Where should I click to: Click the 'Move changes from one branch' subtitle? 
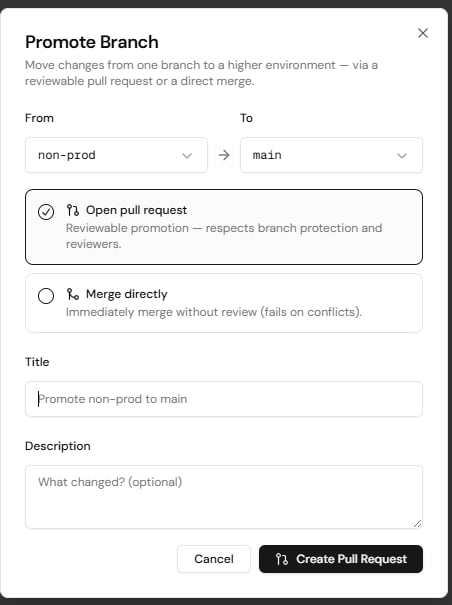[201, 73]
